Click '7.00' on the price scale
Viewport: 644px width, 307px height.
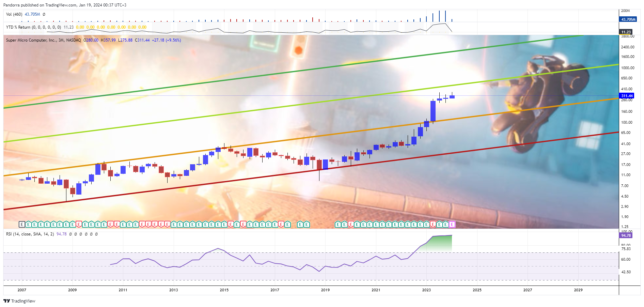point(625,186)
